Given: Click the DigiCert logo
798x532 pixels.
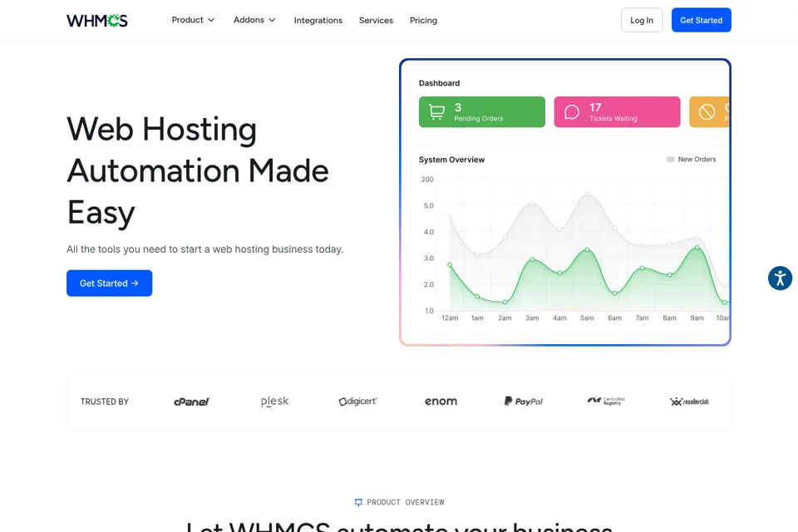Looking at the screenshot, I should (x=357, y=401).
